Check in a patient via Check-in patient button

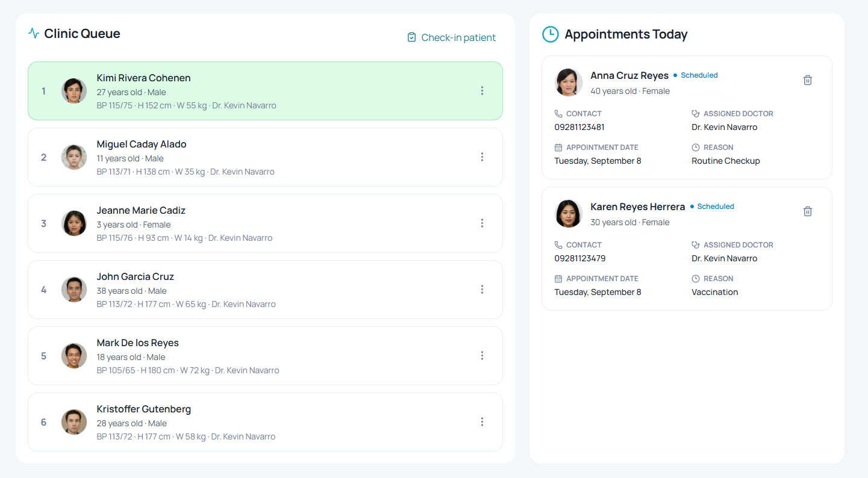[x=452, y=37]
